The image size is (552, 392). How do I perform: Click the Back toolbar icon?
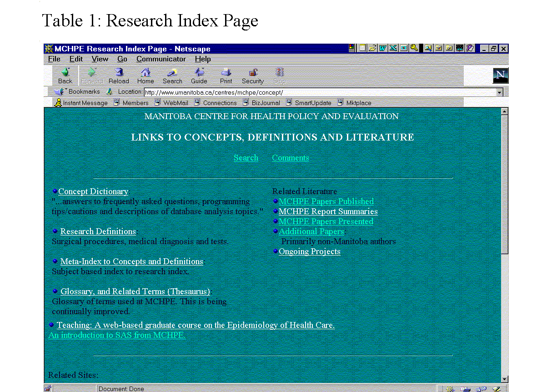[65, 75]
